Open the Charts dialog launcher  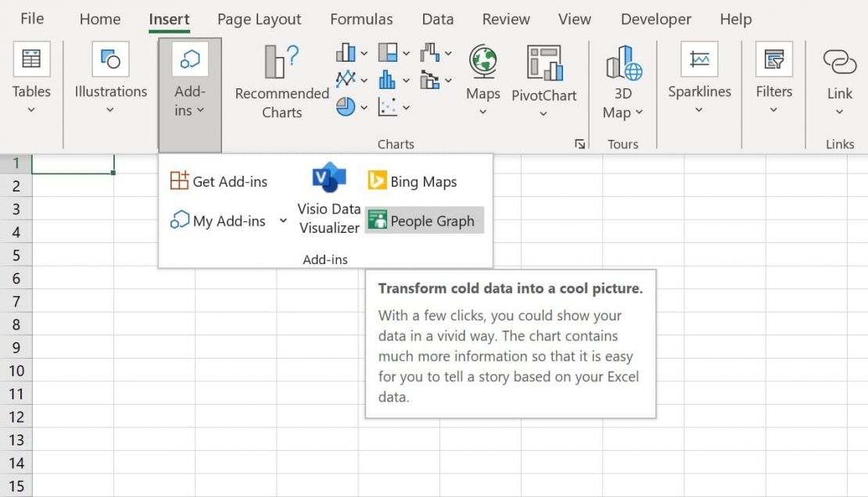[x=579, y=144]
